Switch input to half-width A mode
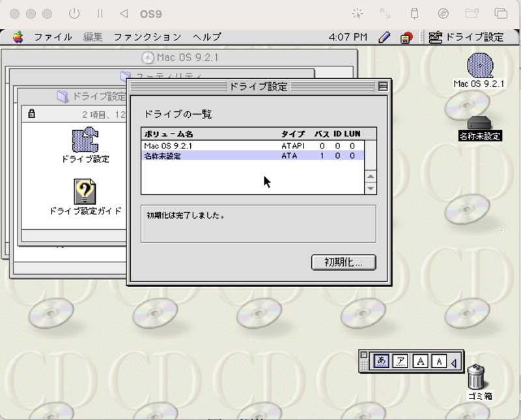 coord(439,361)
